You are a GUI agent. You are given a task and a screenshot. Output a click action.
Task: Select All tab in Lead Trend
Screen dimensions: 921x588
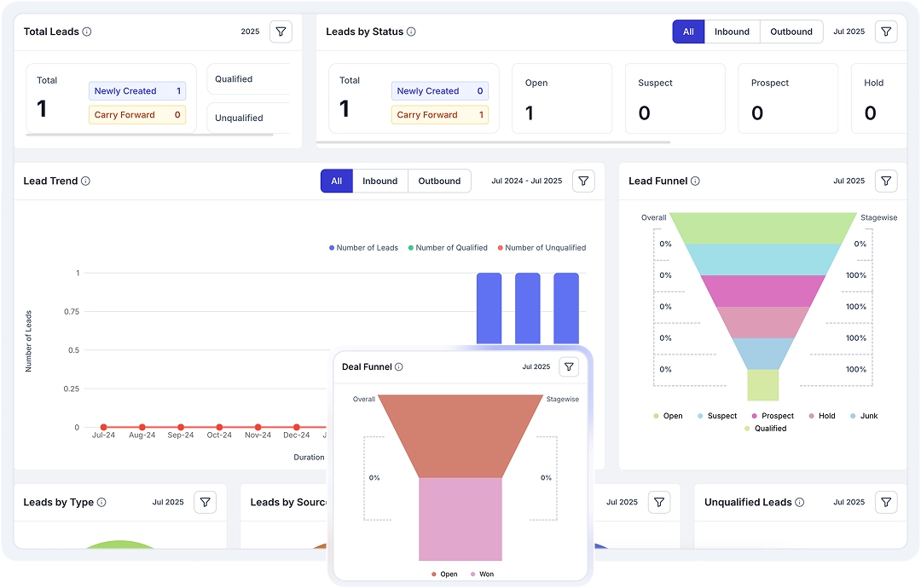[336, 181]
